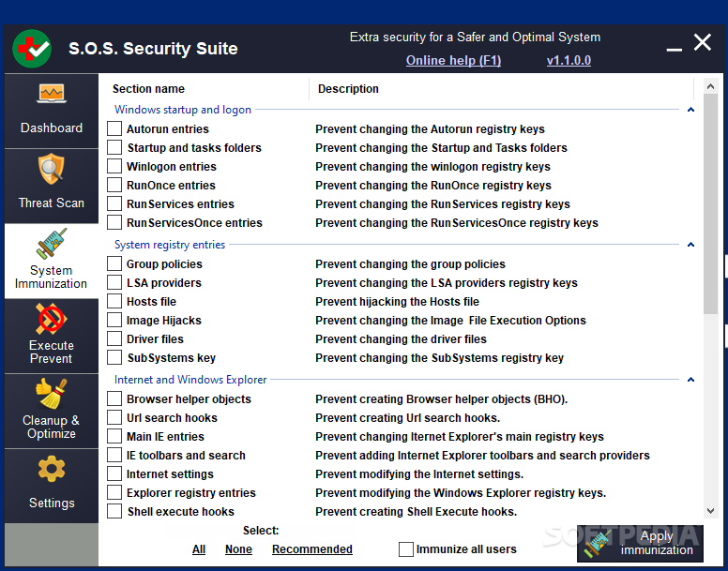The width and height of the screenshot is (728, 571).
Task: Tick Explorer registry entries checkbox
Action: pos(114,492)
